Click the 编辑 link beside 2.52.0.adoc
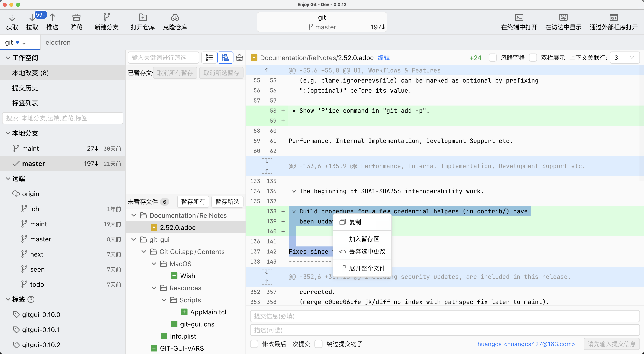This screenshot has height=354, width=644. pos(384,58)
